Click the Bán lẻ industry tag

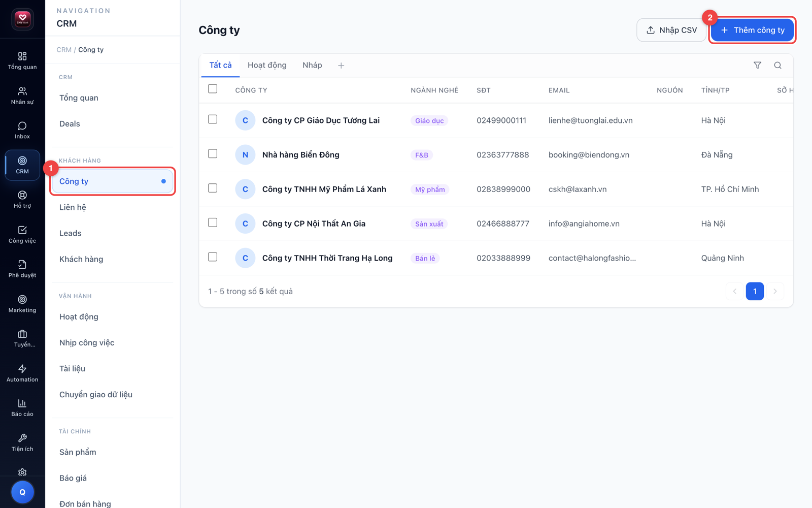click(x=425, y=258)
